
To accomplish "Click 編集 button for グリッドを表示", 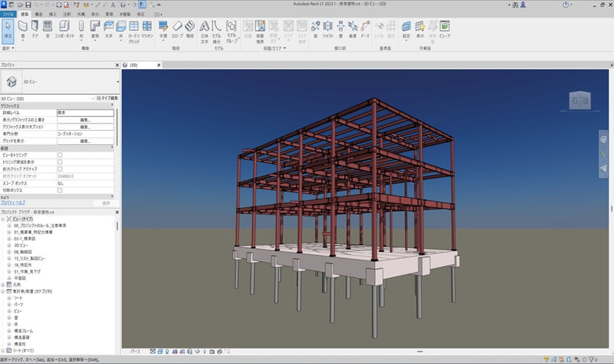I will pyautogui.click(x=85, y=141).
